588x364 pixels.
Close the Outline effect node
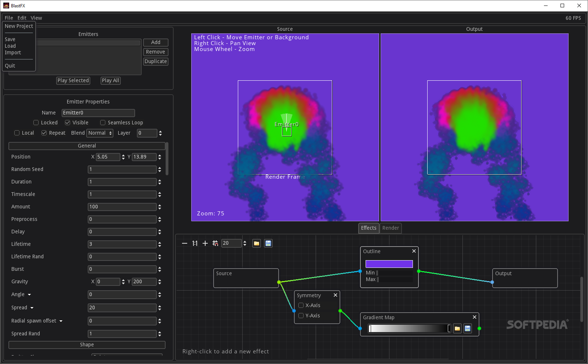[x=414, y=251]
